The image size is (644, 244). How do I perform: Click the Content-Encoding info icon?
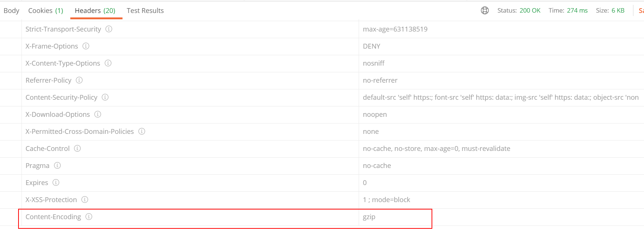pyautogui.click(x=88, y=217)
